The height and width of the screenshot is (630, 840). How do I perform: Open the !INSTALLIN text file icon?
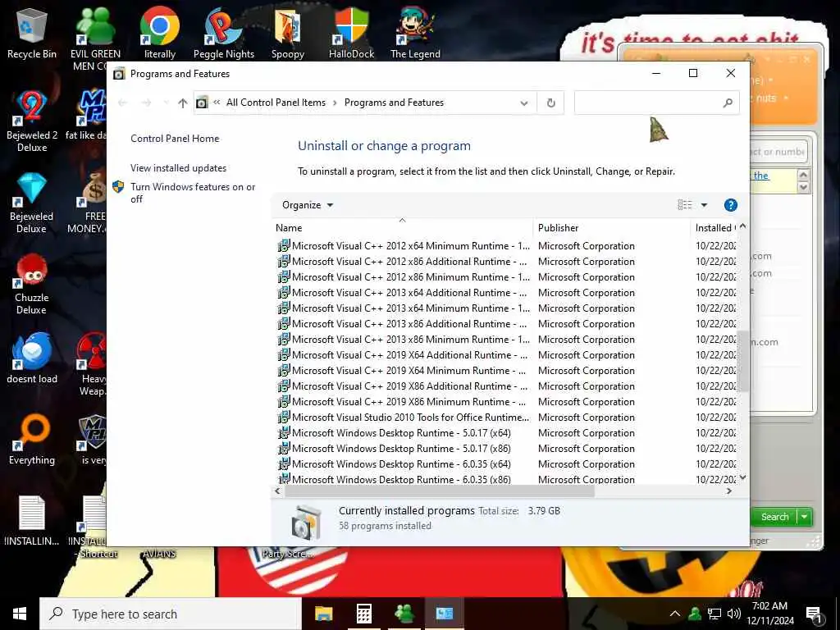pos(32,521)
